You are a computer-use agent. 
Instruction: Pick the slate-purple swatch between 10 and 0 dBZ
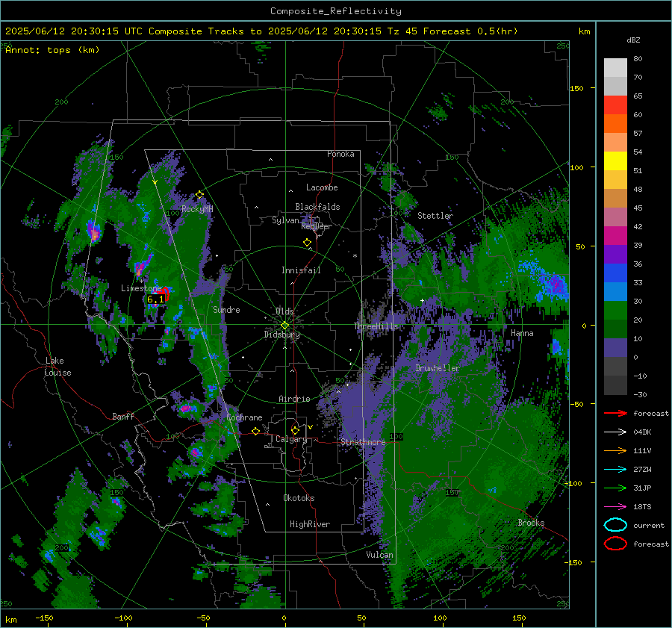click(x=615, y=348)
